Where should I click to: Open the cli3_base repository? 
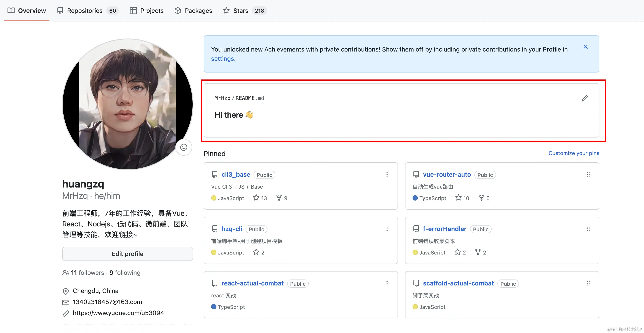[x=236, y=174]
